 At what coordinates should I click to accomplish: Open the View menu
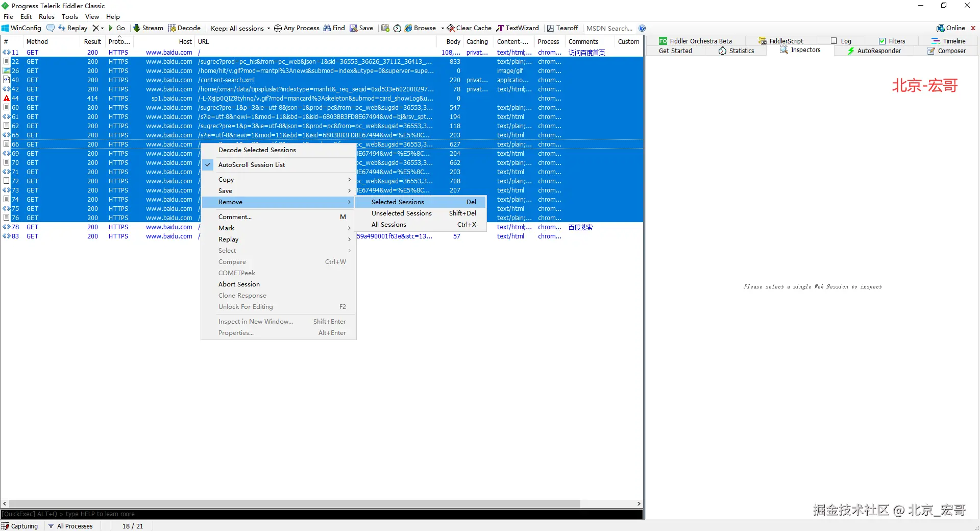pyautogui.click(x=92, y=16)
